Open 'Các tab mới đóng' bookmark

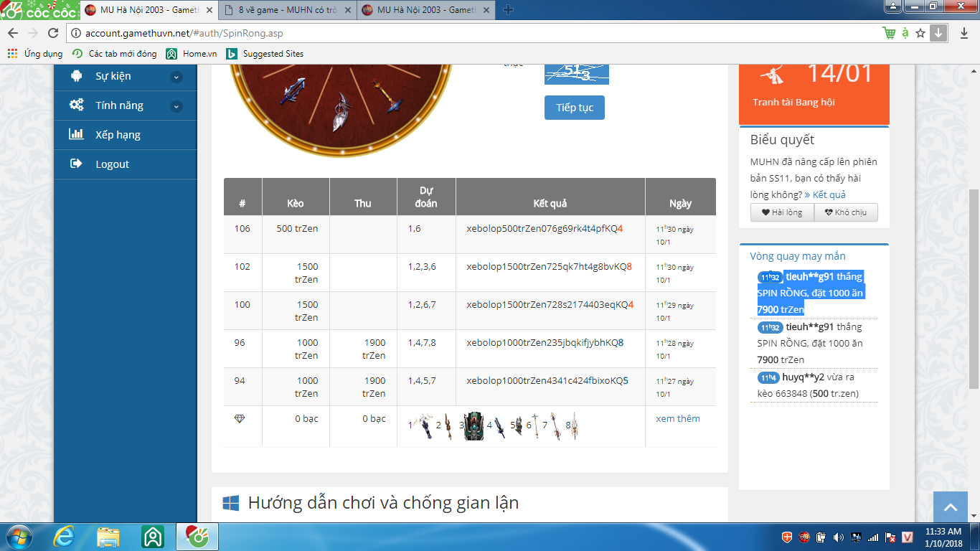[x=115, y=54]
